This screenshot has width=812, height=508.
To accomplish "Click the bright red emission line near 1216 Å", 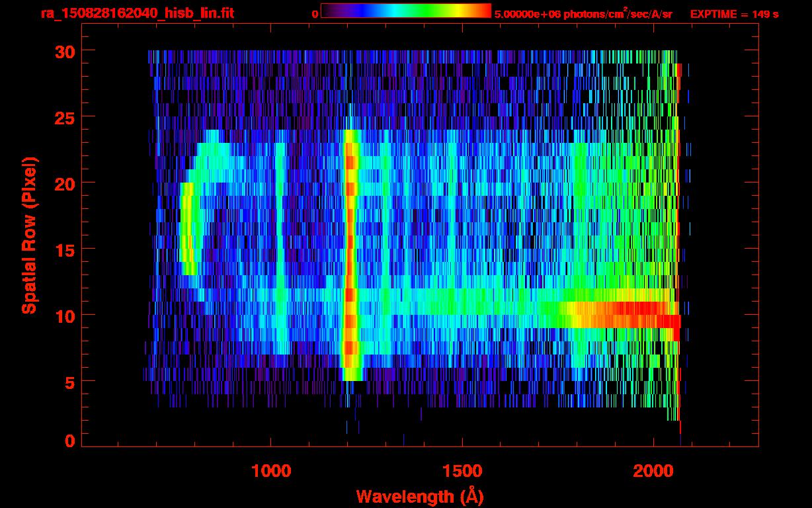I will tap(350, 255).
